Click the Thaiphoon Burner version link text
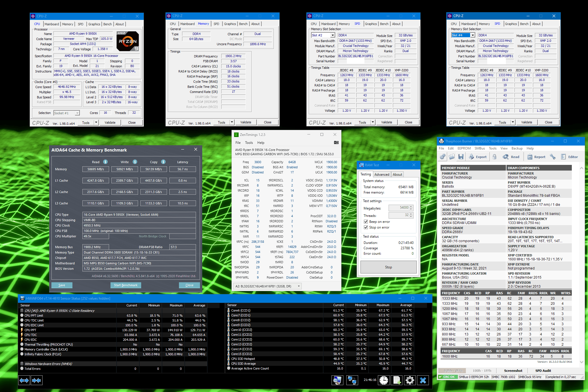The width and height of the screenshot is (588, 392). pyautogui.click(x=554, y=362)
